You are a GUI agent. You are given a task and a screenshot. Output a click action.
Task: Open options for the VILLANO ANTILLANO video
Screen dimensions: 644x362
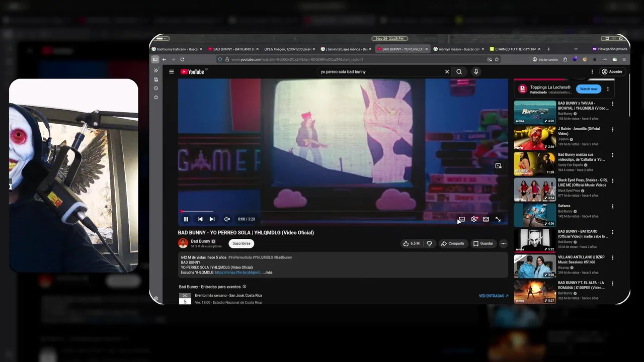coord(612,257)
